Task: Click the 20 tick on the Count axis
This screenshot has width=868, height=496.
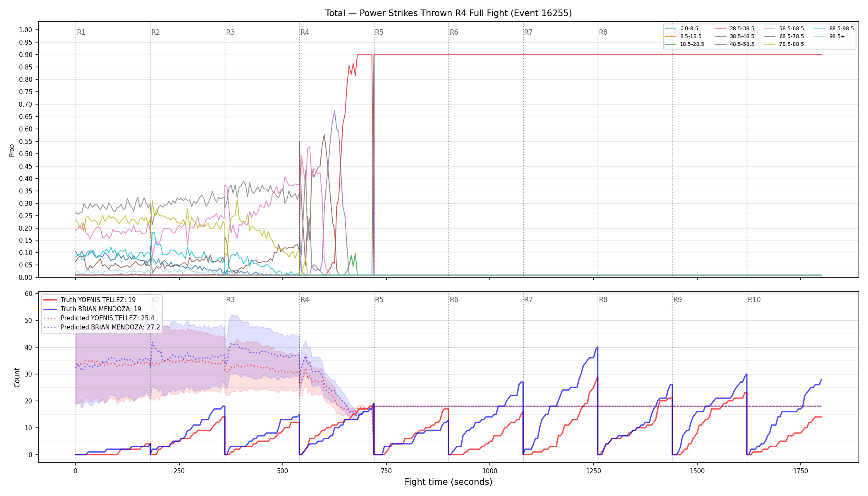Action: (x=29, y=401)
